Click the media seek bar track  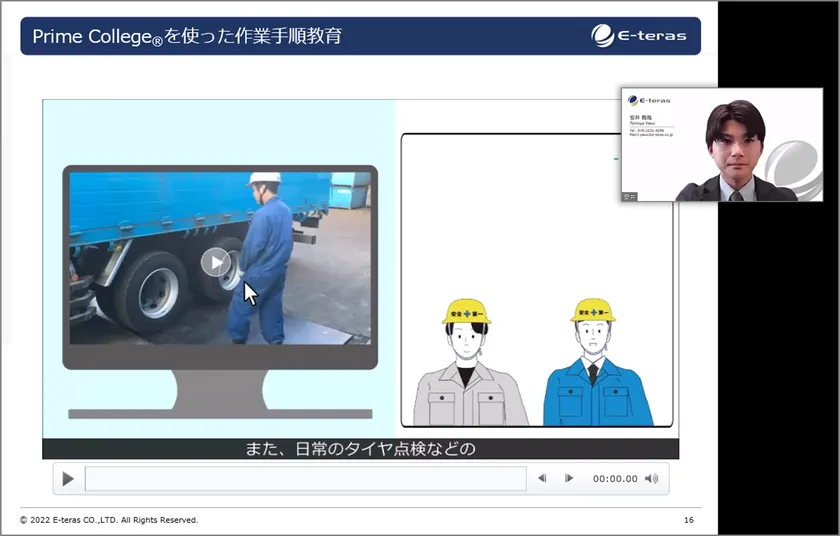coord(305,479)
